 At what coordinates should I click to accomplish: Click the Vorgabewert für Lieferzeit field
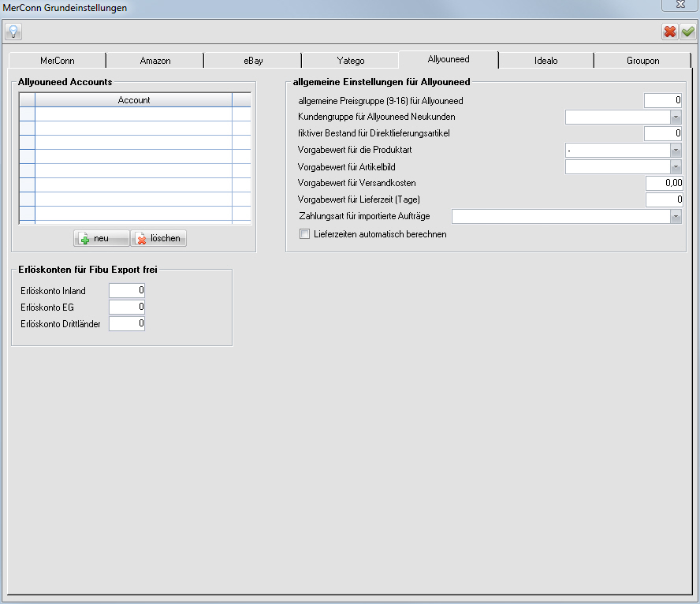click(664, 199)
